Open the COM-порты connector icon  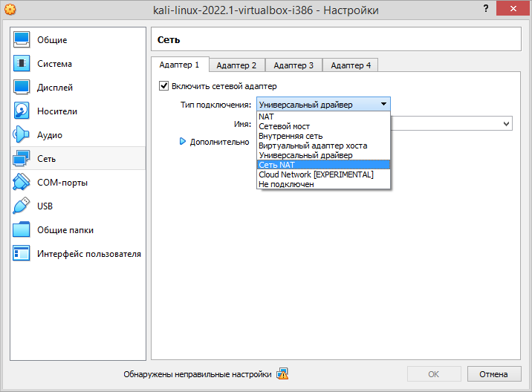(21, 182)
